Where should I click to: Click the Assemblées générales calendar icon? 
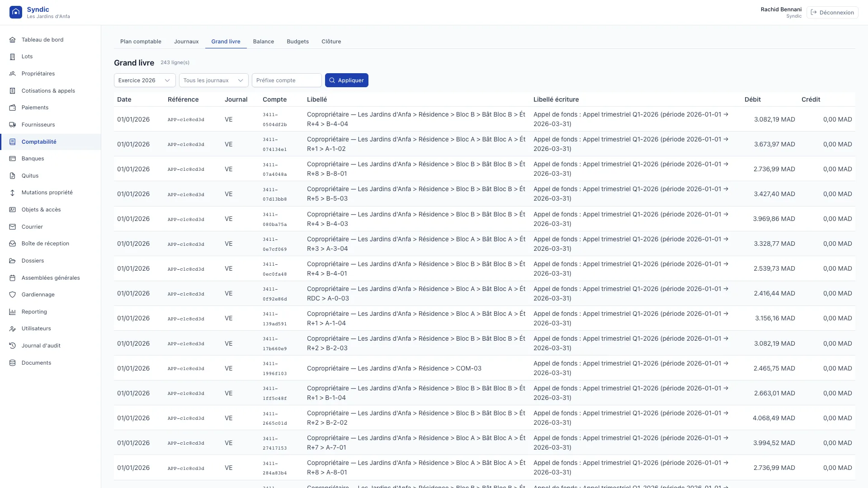[x=13, y=278]
